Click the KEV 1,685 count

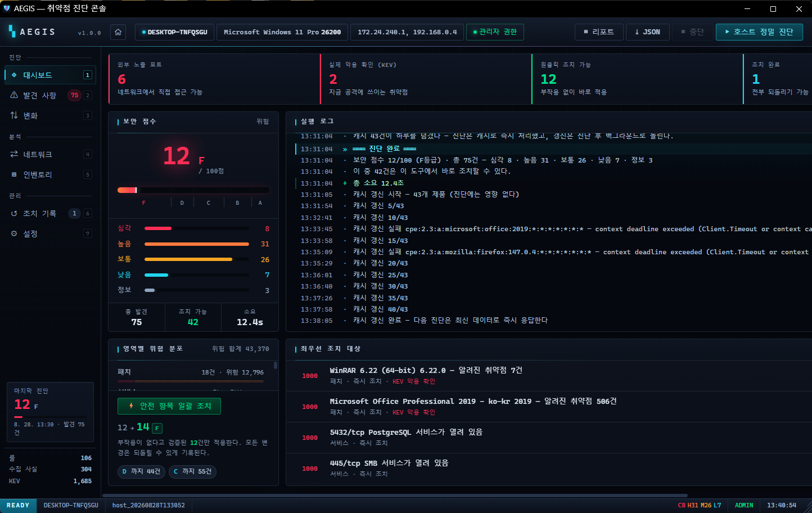(x=50, y=481)
